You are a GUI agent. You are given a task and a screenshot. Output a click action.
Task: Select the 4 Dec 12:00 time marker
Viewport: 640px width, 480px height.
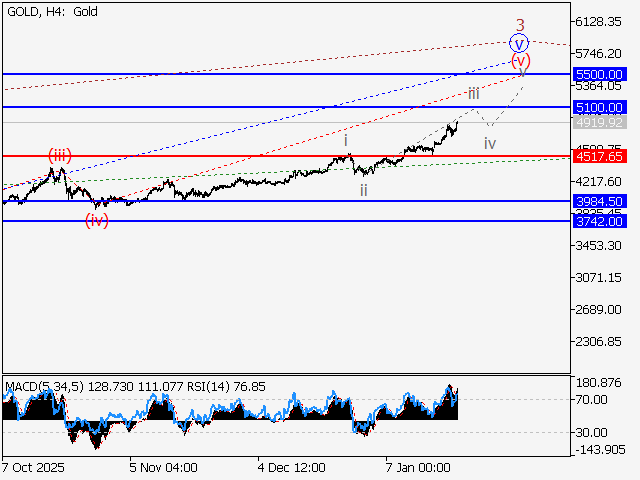291,467
